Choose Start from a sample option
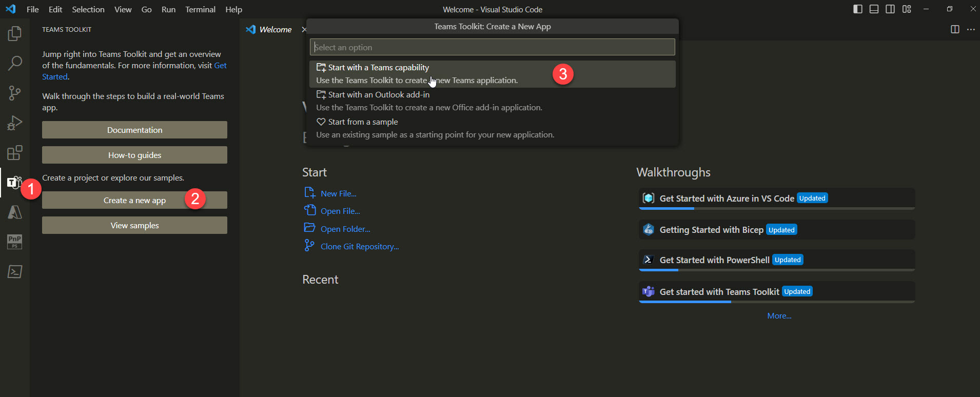The height and width of the screenshot is (397, 980). [x=492, y=128]
